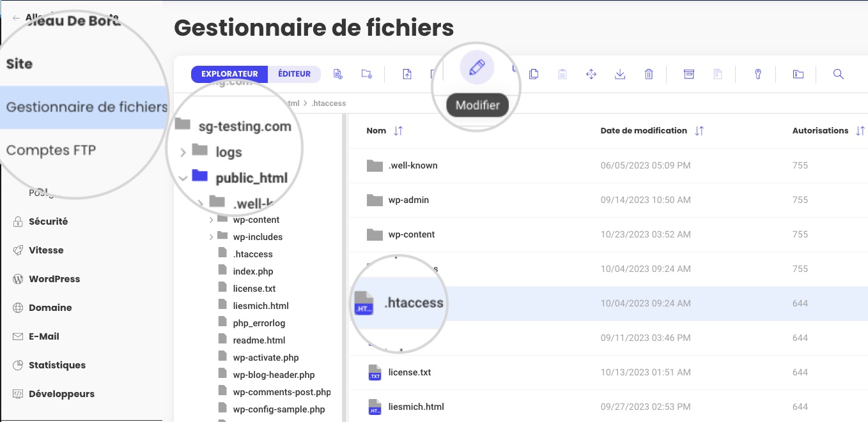Open the Domaine sidebar section
The image size is (868, 422).
pyautogui.click(x=50, y=308)
